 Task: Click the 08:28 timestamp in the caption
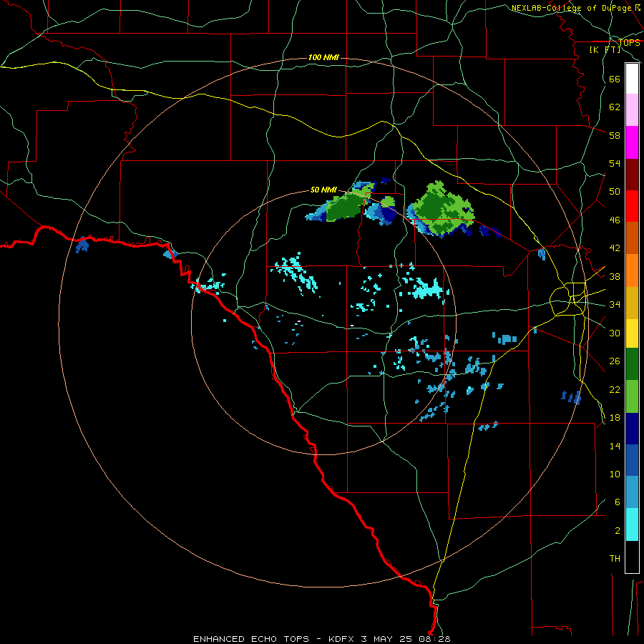pos(434,639)
